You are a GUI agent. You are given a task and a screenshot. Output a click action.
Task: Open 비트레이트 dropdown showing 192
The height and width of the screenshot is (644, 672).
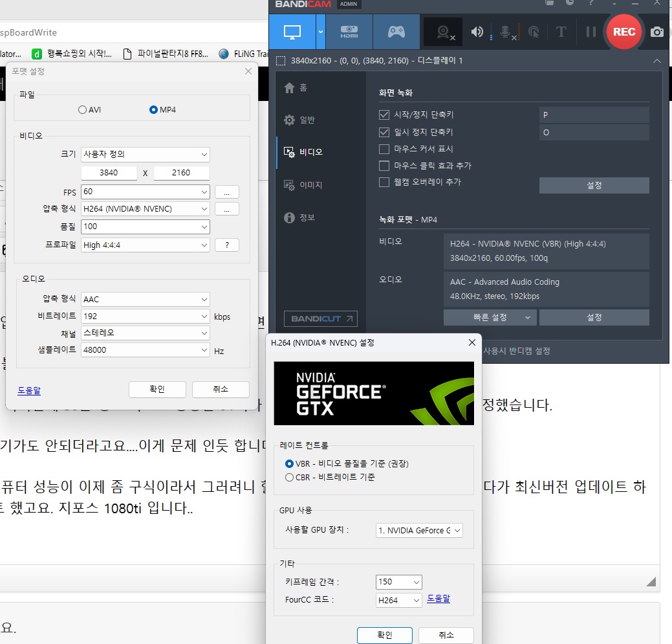click(x=146, y=316)
